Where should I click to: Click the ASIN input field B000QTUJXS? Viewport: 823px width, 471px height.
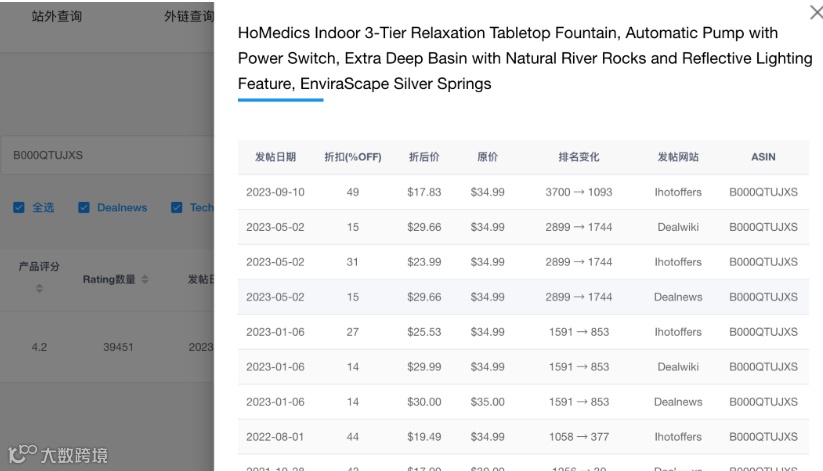pyautogui.click(x=108, y=155)
